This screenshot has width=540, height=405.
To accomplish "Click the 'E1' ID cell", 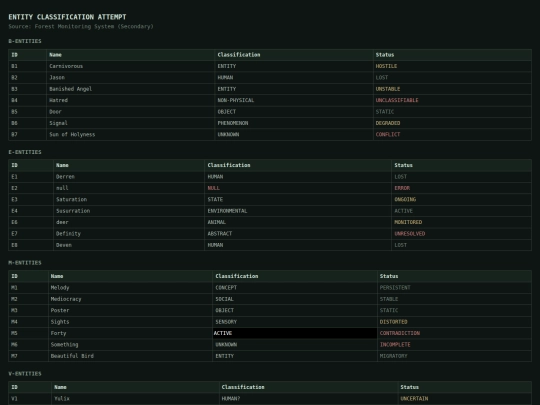I will click(31, 177).
